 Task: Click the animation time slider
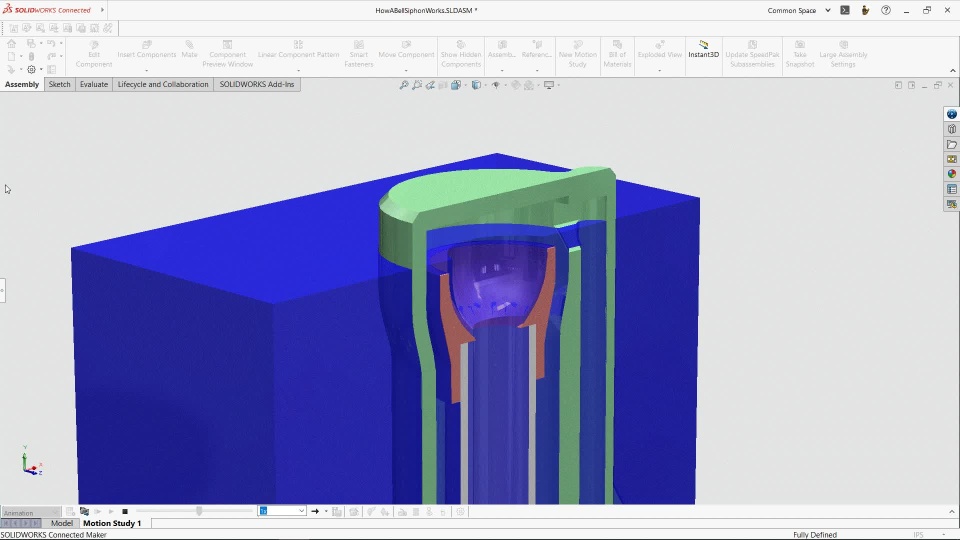pos(199,511)
